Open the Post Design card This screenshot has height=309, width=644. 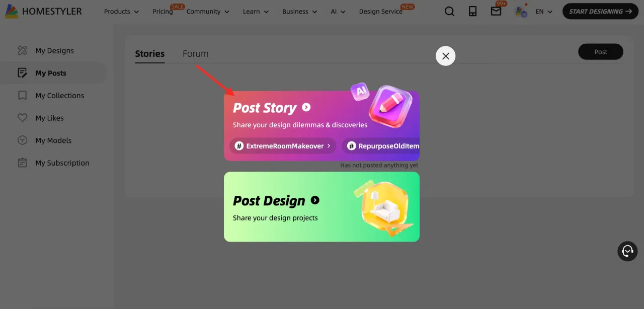[x=321, y=207]
